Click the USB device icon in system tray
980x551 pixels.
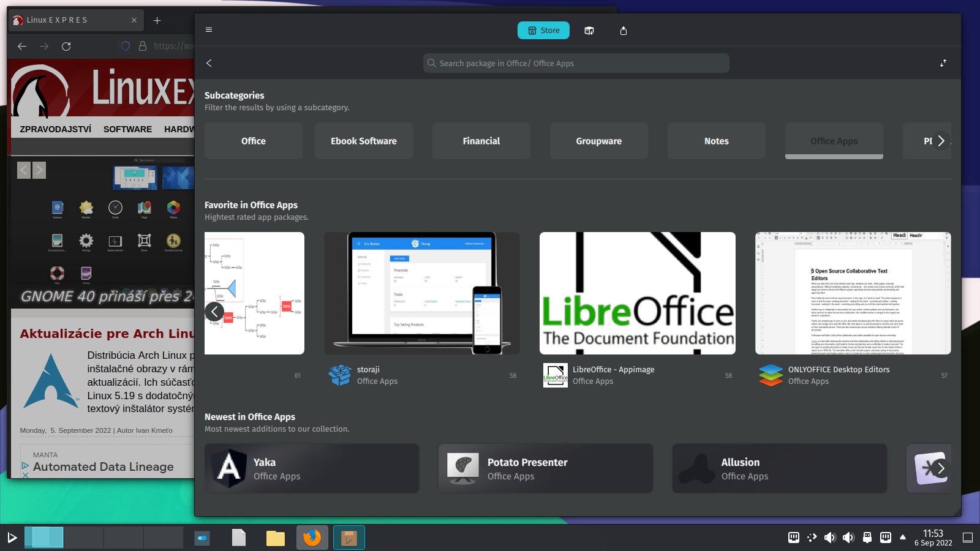click(867, 538)
